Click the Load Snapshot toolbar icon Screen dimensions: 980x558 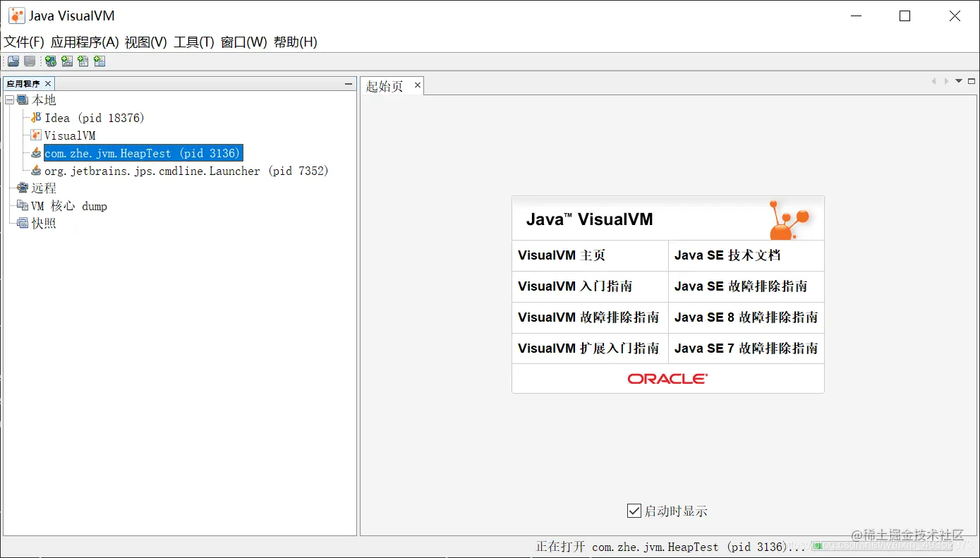point(13,61)
